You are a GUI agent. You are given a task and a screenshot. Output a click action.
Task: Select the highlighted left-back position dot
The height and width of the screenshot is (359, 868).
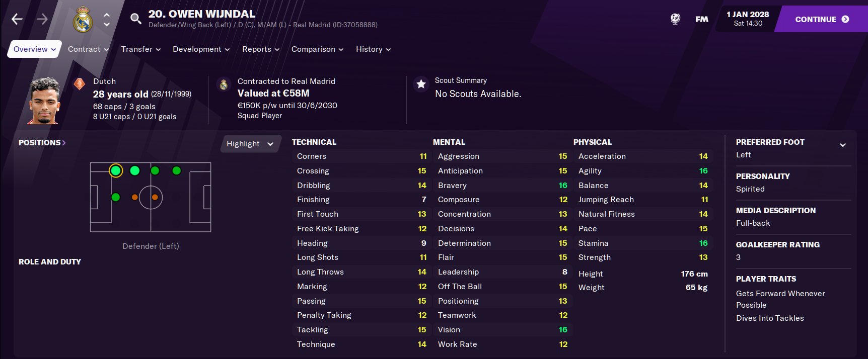coord(116,171)
